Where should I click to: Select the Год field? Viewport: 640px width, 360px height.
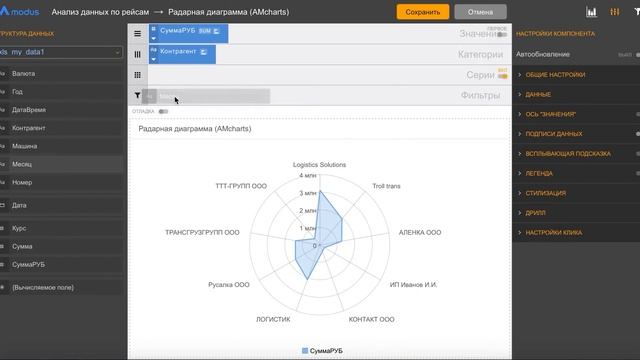click(x=61, y=92)
